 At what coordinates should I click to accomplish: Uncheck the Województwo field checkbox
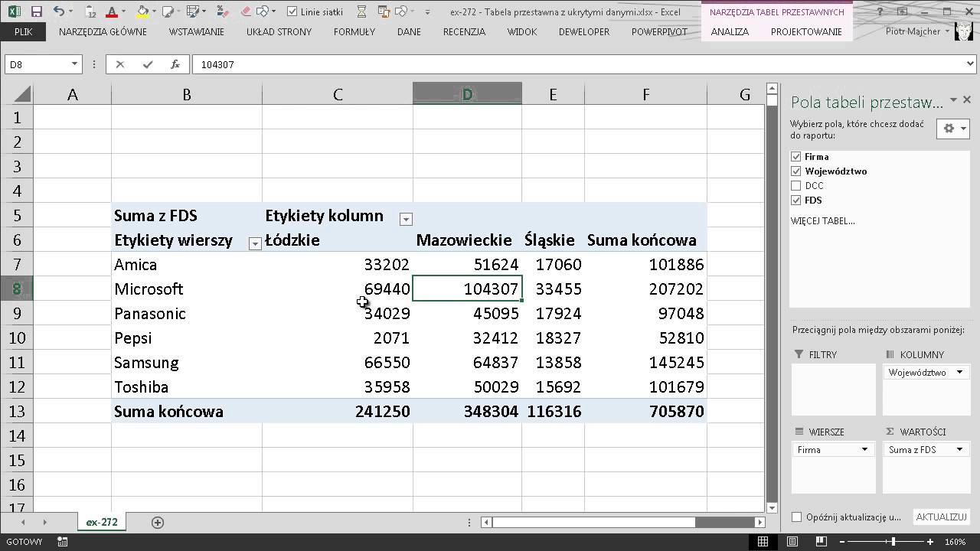point(796,171)
